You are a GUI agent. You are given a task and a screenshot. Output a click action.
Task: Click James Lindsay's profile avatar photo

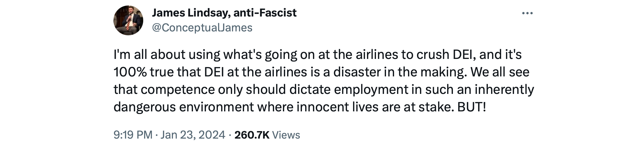pyautogui.click(x=128, y=20)
